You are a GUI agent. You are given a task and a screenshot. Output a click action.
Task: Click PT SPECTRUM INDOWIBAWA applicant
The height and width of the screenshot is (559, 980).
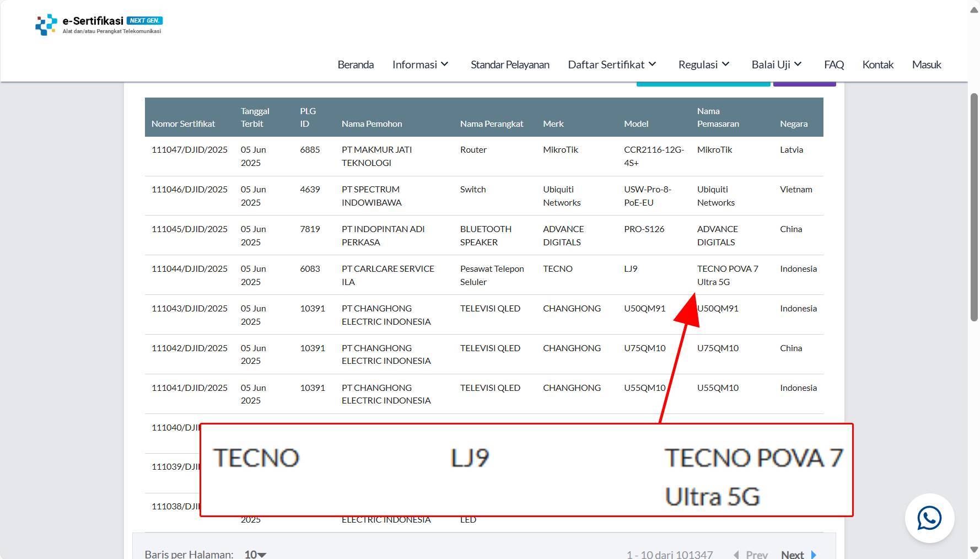coord(371,196)
